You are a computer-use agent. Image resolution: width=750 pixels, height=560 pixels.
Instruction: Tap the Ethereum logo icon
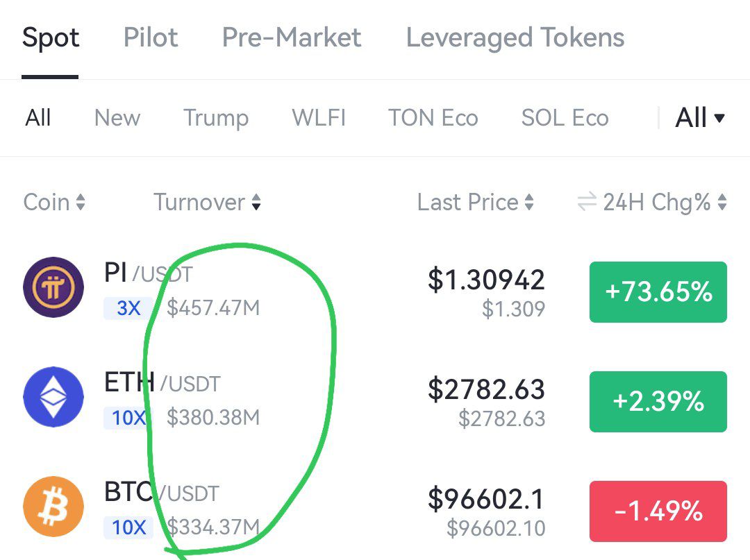pos(53,397)
